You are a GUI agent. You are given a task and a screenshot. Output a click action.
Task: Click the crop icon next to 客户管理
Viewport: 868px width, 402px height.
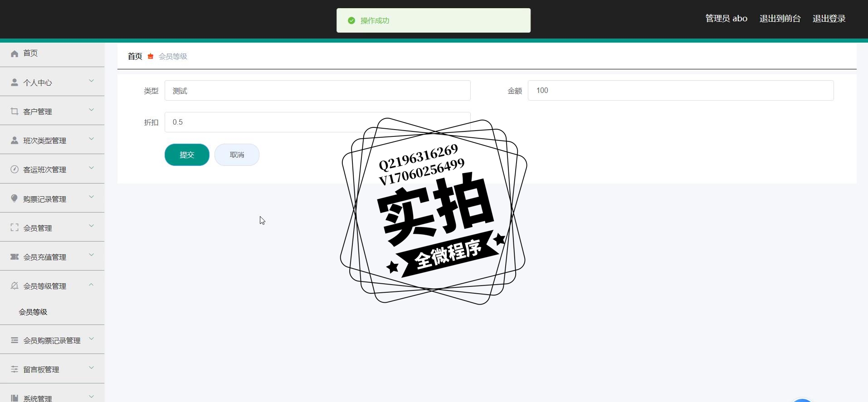click(15, 111)
